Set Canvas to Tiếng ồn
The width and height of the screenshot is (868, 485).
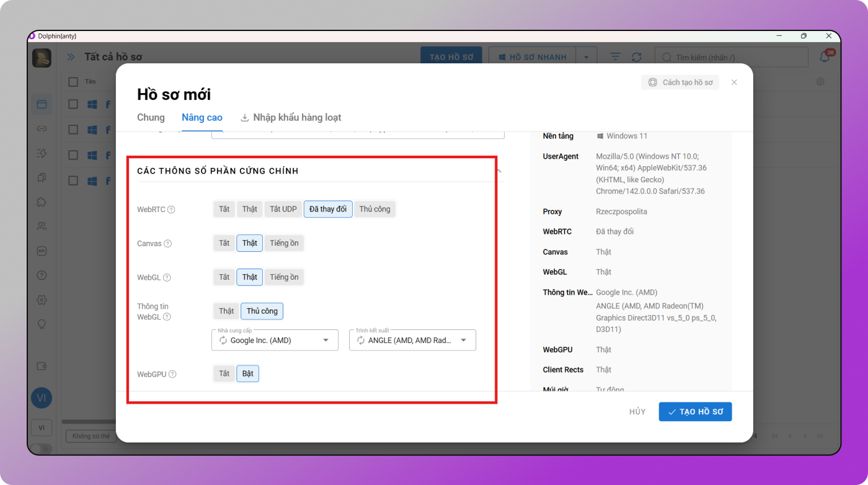click(284, 243)
